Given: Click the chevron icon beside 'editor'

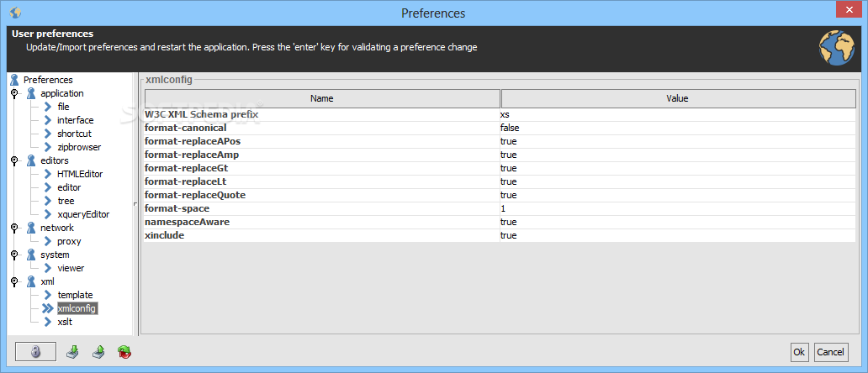Looking at the screenshot, I should coord(48,187).
